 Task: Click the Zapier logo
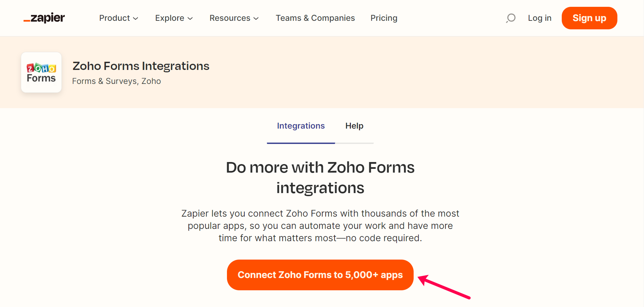44,18
